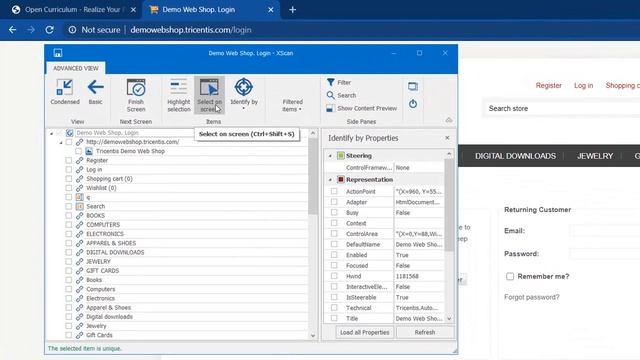Screen dimensions: 640x360
Task: Click the Refresh button
Action: 424,332
